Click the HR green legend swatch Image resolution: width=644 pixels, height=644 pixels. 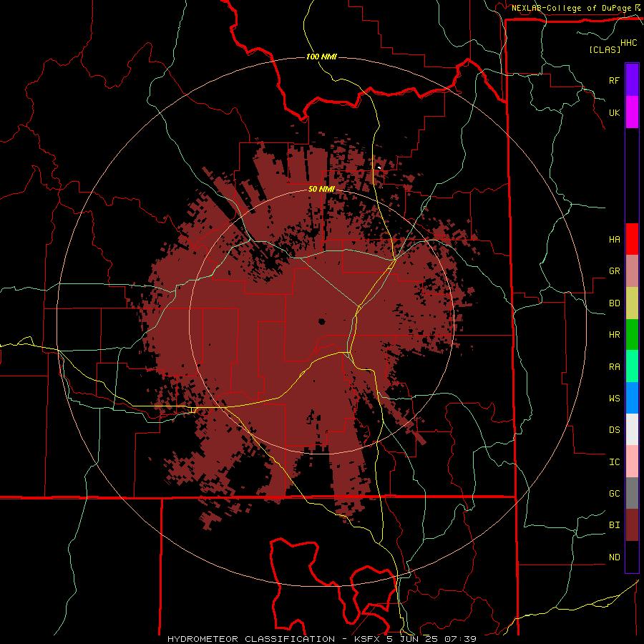click(x=632, y=335)
